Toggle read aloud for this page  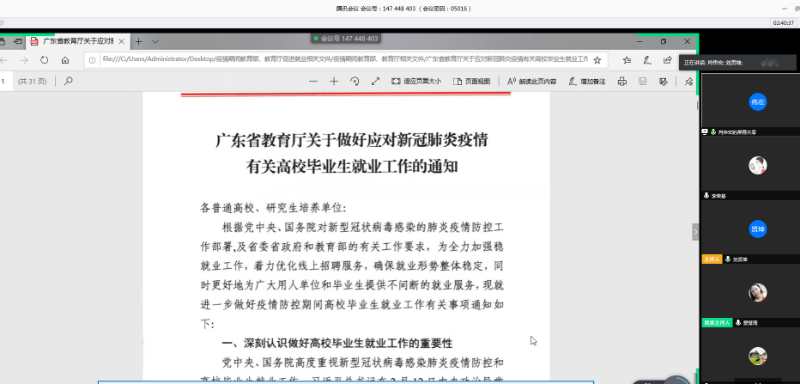[532, 81]
